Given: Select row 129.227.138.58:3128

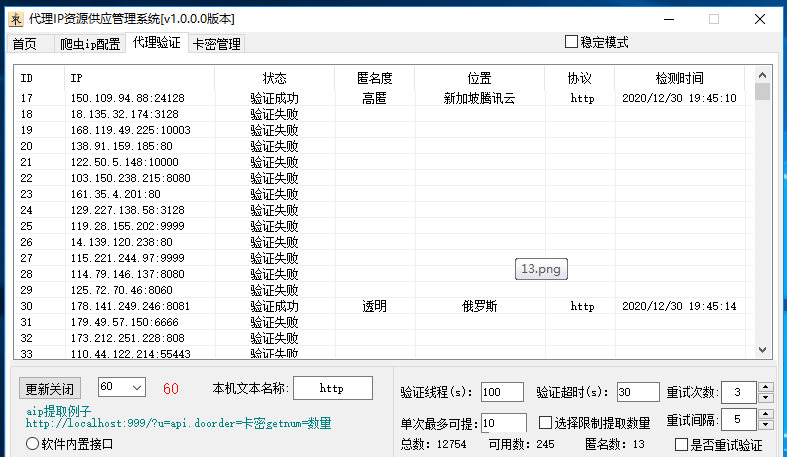Looking at the screenshot, I should (x=384, y=210).
